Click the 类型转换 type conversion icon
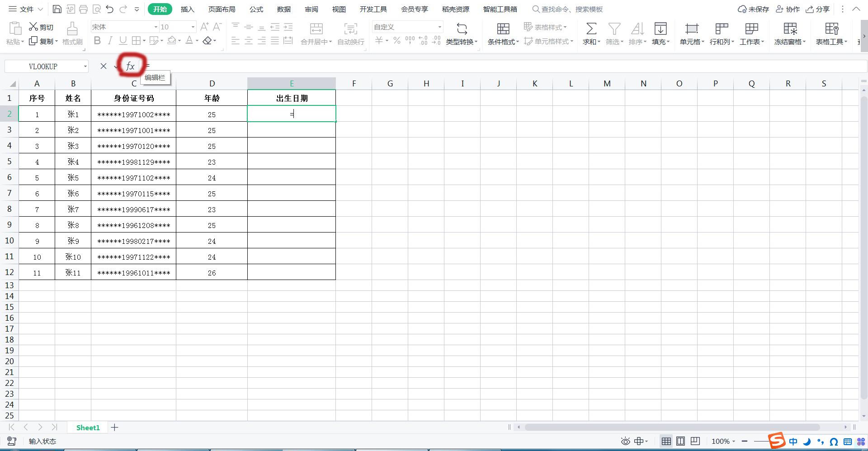Screen dimensions: 868x451 coord(462,29)
